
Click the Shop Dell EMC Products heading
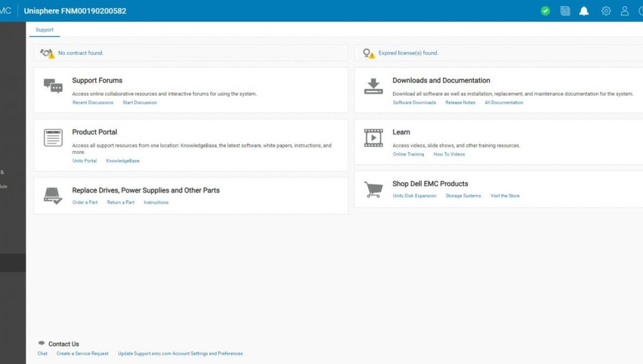(x=430, y=184)
